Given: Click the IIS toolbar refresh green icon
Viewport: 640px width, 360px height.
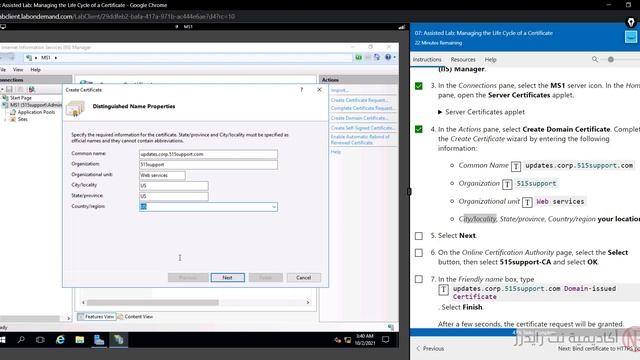Looking at the screenshot, I should pos(358,57).
